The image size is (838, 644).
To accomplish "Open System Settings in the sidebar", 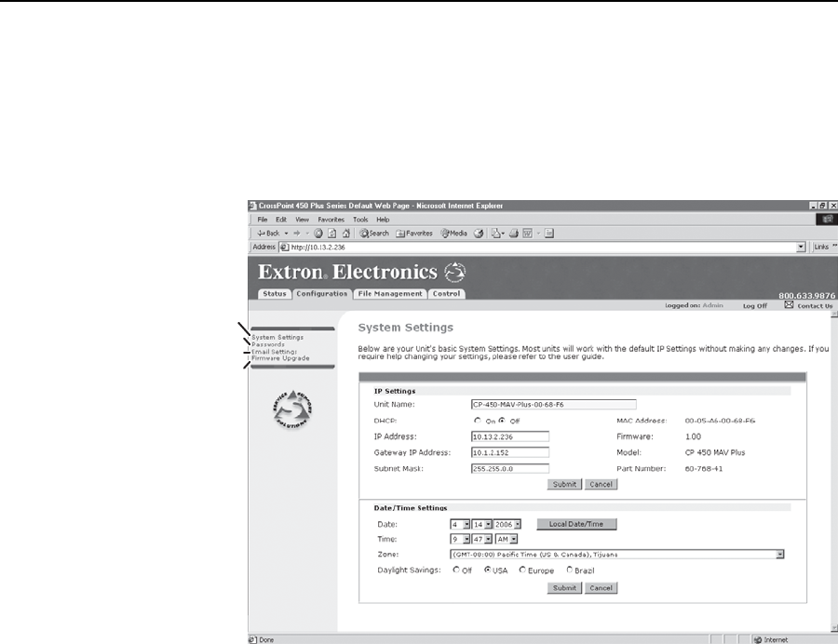I will click(277, 338).
